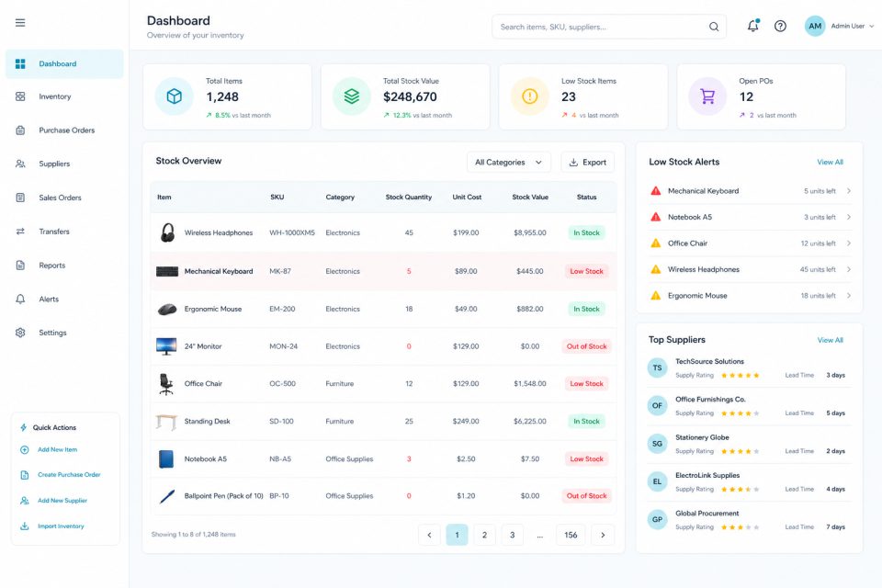Open the Alerts sidebar item
This screenshot has height=588, width=882.
(64, 299)
